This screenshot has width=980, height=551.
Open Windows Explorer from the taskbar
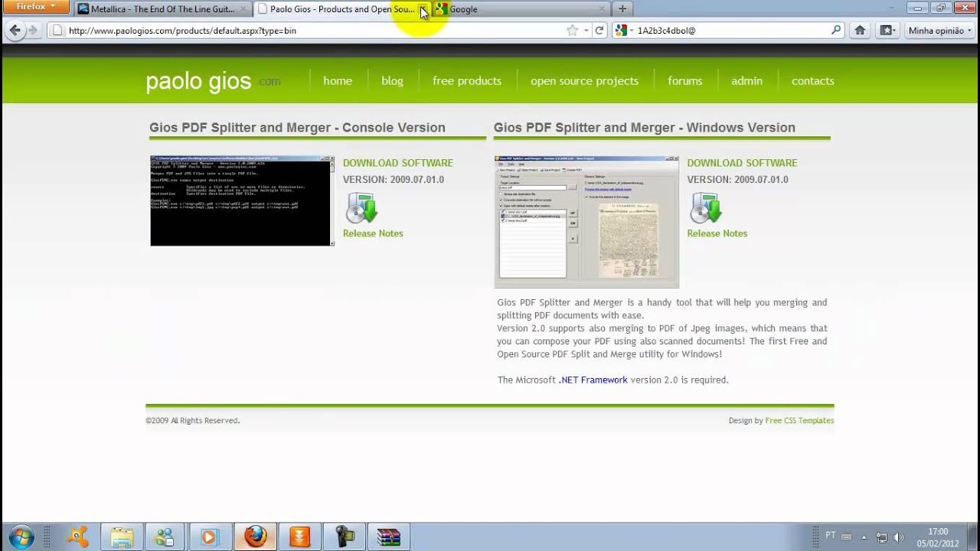pos(121,536)
